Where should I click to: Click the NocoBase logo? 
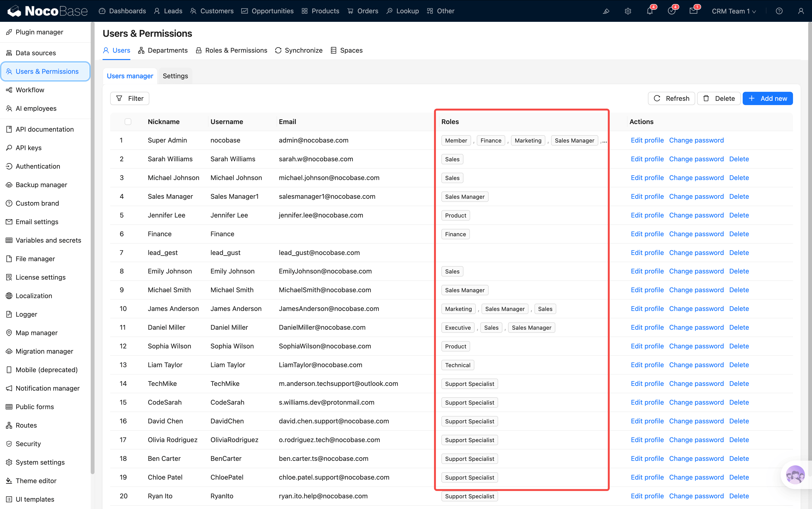(47, 11)
